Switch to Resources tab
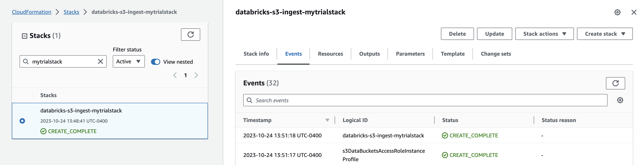 [330, 54]
